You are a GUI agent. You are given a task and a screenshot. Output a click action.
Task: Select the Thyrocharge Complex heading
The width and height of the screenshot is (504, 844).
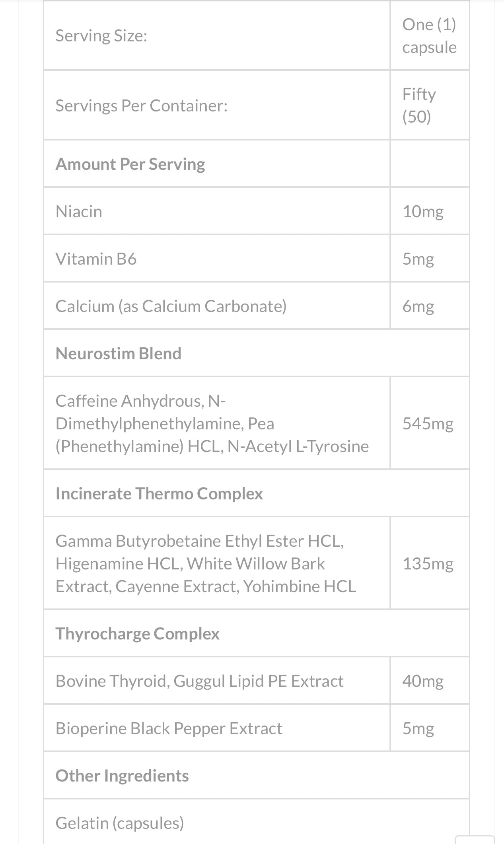tap(137, 633)
